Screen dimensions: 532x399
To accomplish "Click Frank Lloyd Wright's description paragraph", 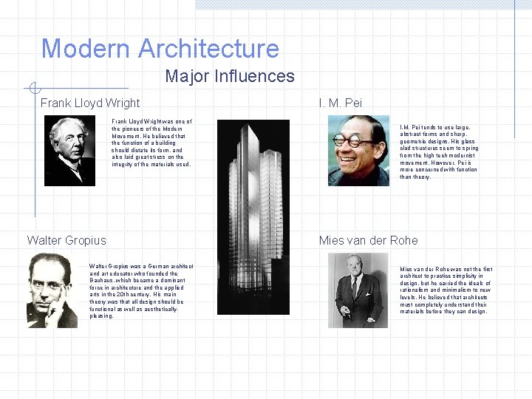I will 151,143.
